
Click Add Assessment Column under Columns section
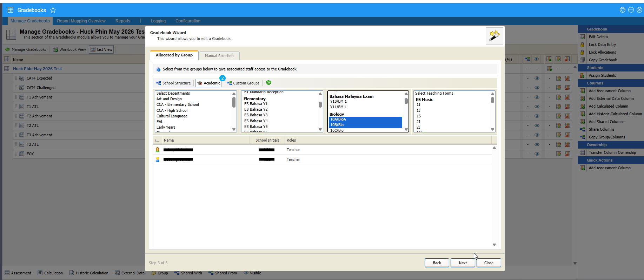[x=610, y=91]
